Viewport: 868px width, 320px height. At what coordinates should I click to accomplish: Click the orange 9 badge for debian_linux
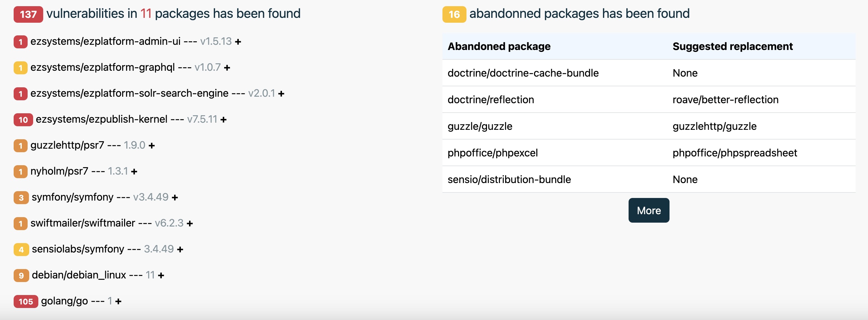click(x=21, y=275)
